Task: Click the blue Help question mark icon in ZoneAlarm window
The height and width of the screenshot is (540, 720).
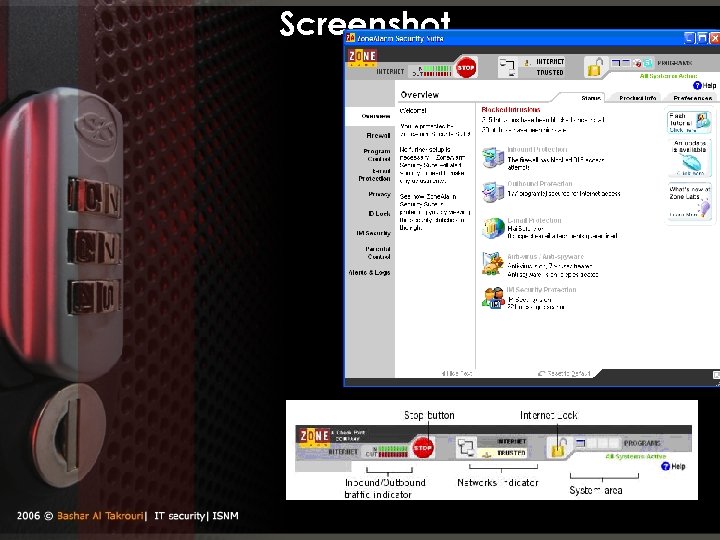Action: coord(697,85)
